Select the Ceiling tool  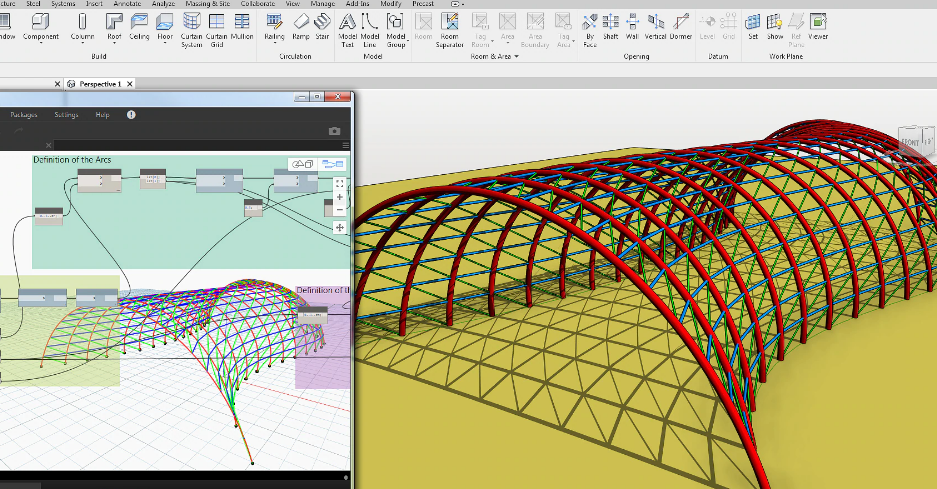(139, 28)
